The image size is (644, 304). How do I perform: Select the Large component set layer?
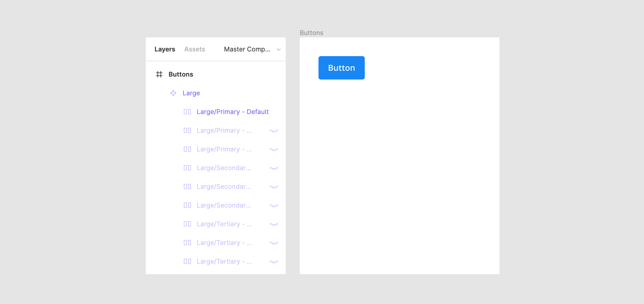[191, 93]
